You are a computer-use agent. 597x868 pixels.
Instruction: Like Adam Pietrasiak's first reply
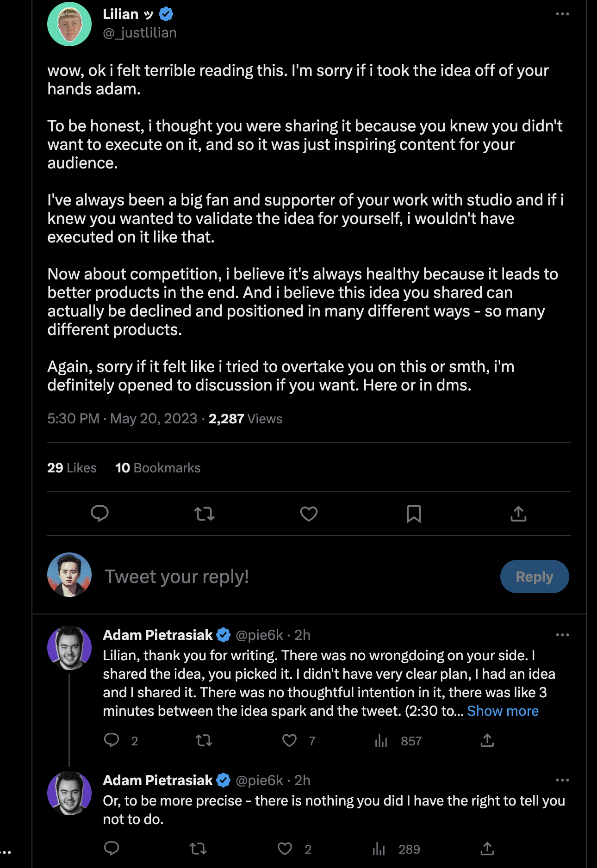tap(289, 741)
